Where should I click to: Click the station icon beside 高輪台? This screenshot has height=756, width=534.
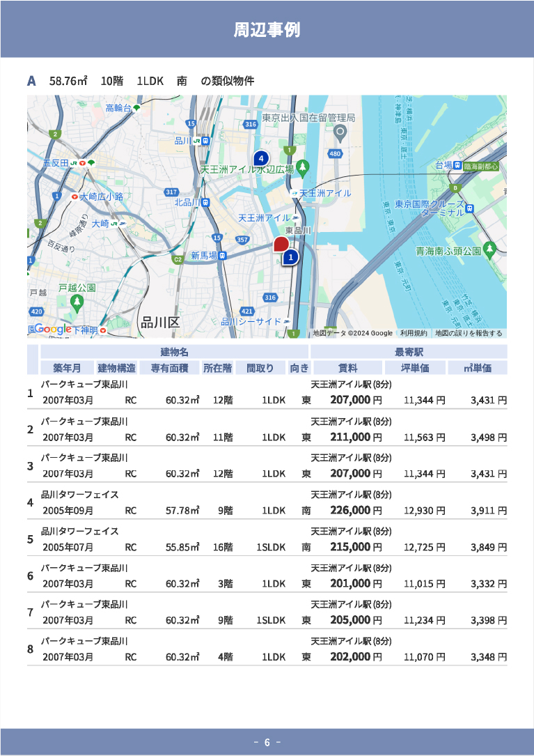(x=136, y=108)
